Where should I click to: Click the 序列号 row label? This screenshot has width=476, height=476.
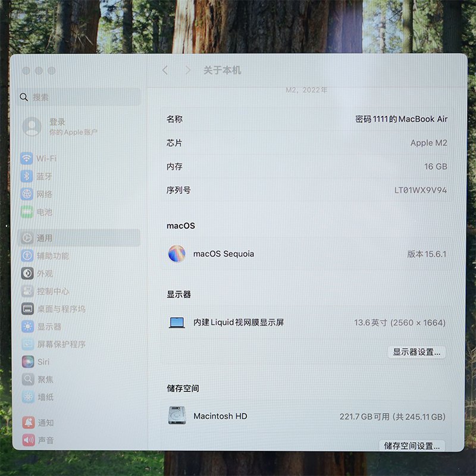click(178, 190)
